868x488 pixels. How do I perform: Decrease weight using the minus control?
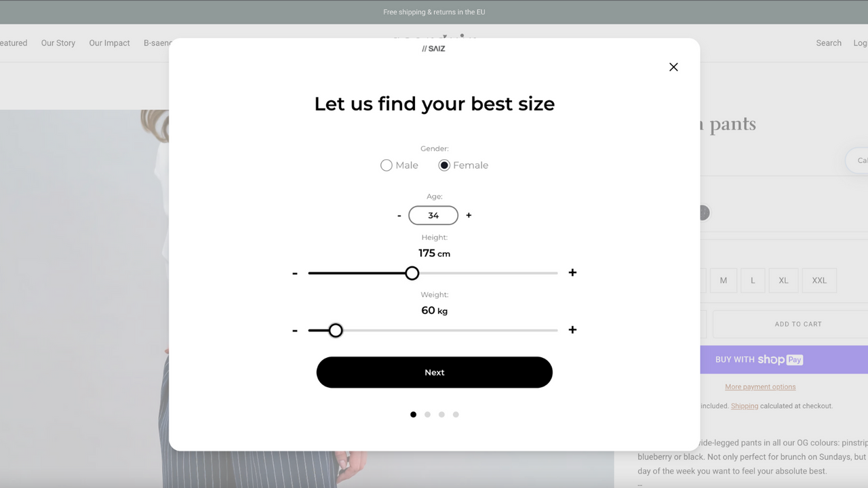click(295, 330)
